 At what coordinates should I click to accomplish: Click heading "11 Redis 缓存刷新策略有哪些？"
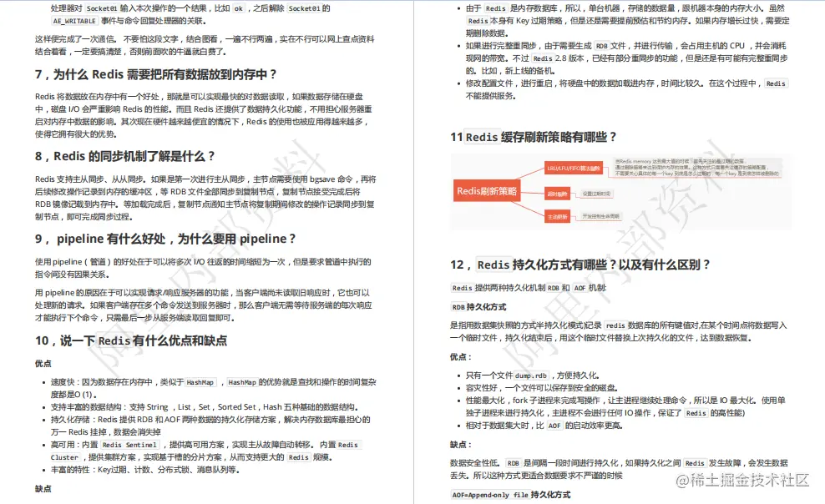[x=534, y=137]
